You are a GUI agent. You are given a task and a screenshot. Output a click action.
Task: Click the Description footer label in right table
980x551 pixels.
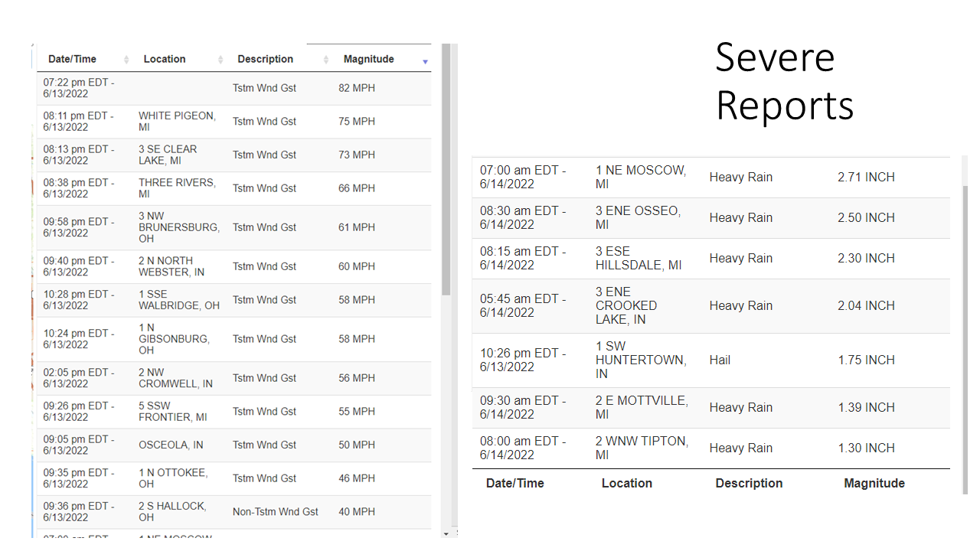(x=748, y=483)
